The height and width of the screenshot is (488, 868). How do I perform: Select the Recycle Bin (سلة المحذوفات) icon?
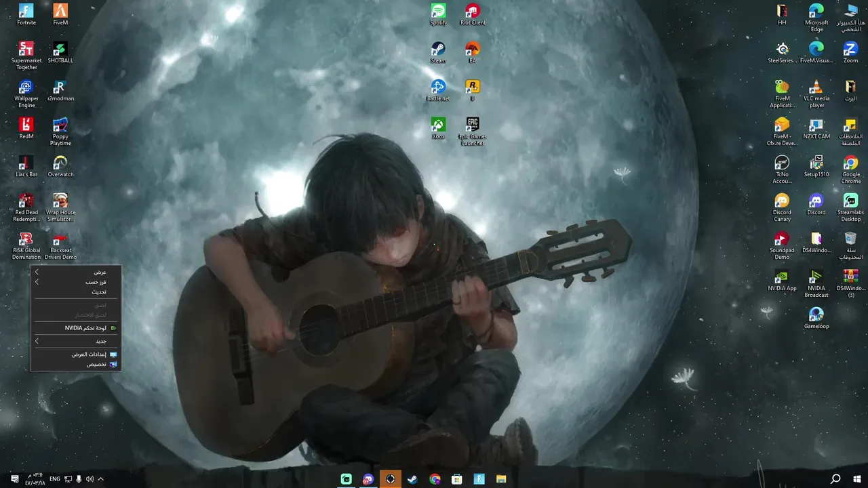850,245
